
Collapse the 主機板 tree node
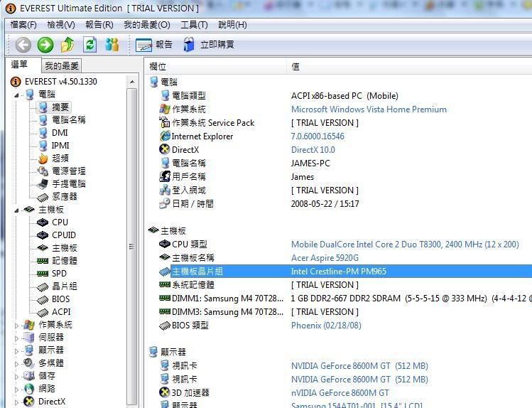(17, 210)
